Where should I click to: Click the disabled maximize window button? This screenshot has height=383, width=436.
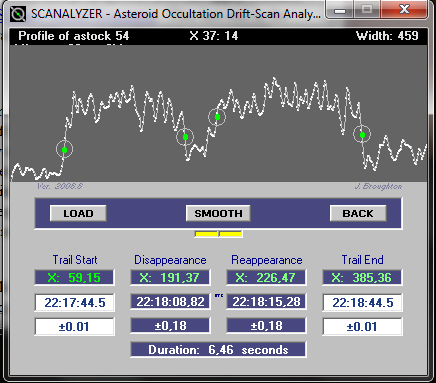coord(367,10)
